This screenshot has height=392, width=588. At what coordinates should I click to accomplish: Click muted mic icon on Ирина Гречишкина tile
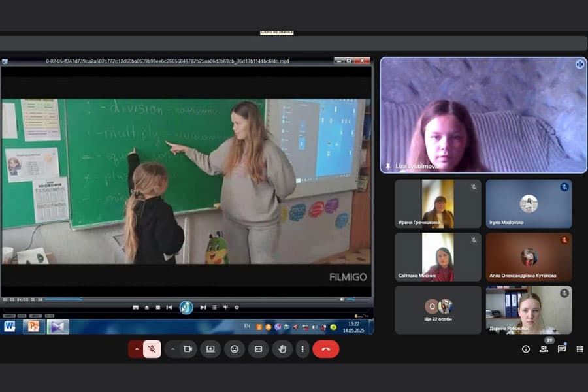(x=474, y=187)
